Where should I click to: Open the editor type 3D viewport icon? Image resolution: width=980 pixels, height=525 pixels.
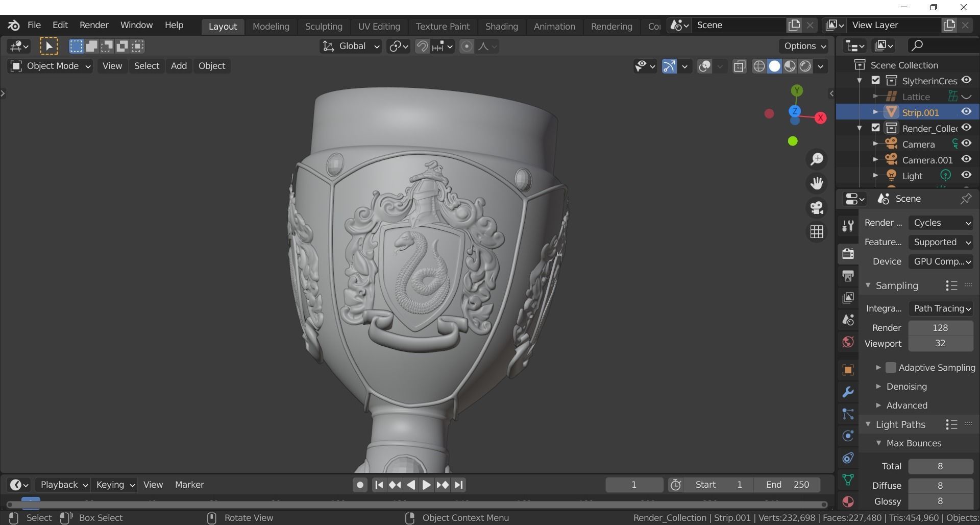(19, 46)
